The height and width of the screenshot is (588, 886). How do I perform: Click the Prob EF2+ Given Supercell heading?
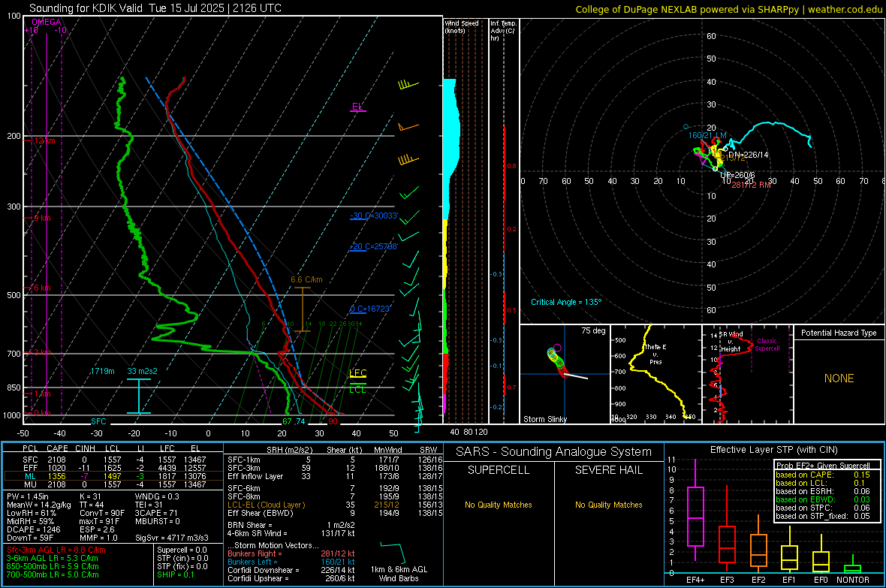(823, 466)
